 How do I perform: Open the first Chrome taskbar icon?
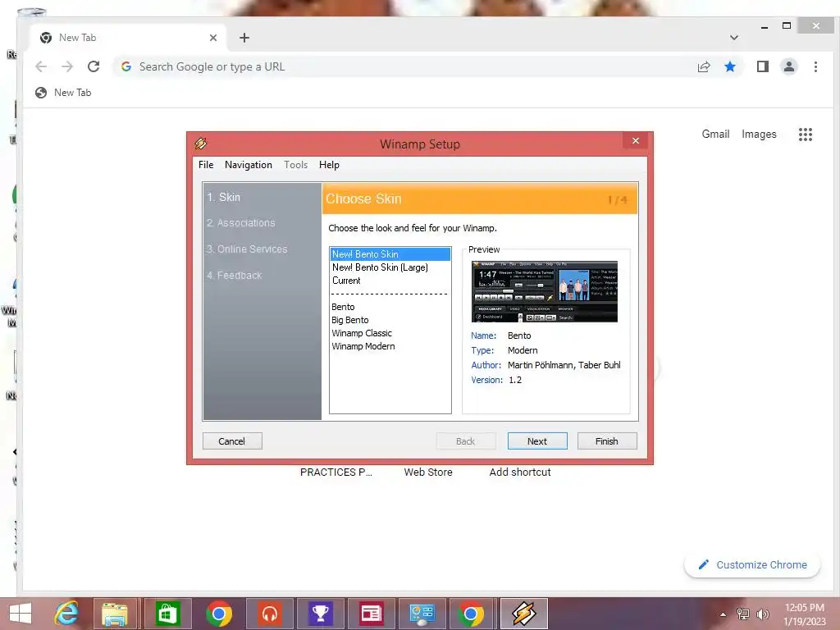pyautogui.click(x=218, y=614)
